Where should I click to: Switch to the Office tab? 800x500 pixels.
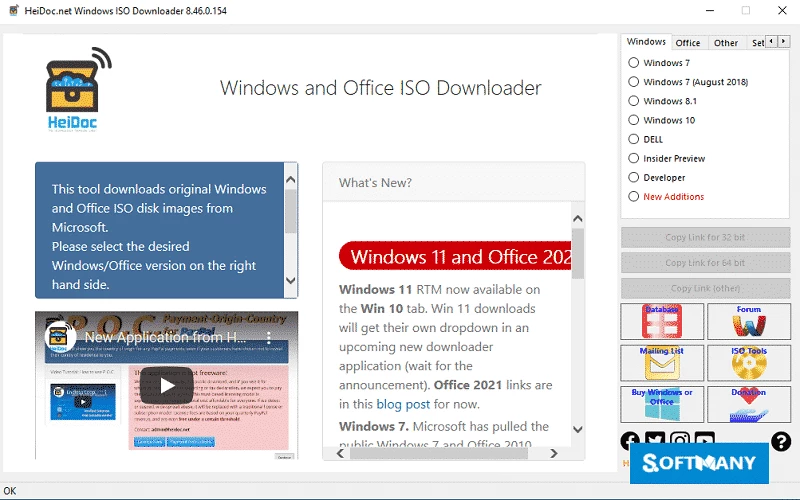(x=688, y=43)
